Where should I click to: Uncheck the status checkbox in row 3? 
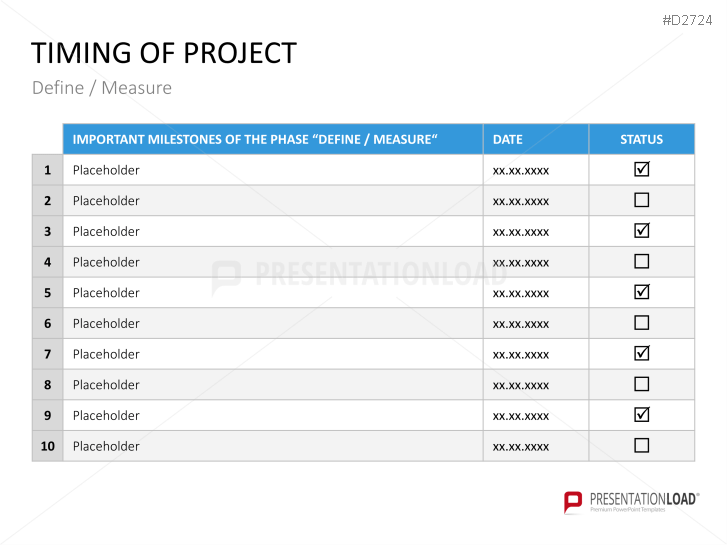pos(642,230)
